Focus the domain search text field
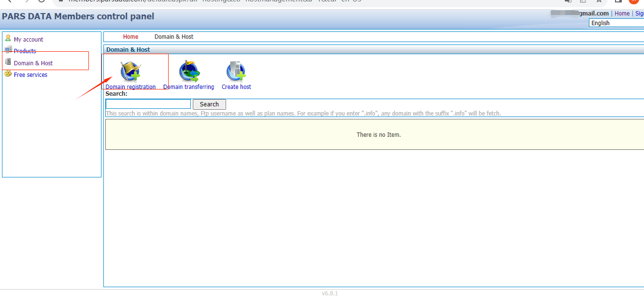This screenshot has width=644, height=307. click(x=148, y=104)
